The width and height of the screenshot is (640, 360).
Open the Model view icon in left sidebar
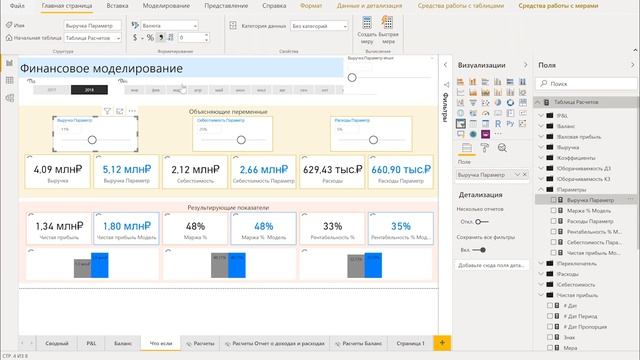[9, 98]
